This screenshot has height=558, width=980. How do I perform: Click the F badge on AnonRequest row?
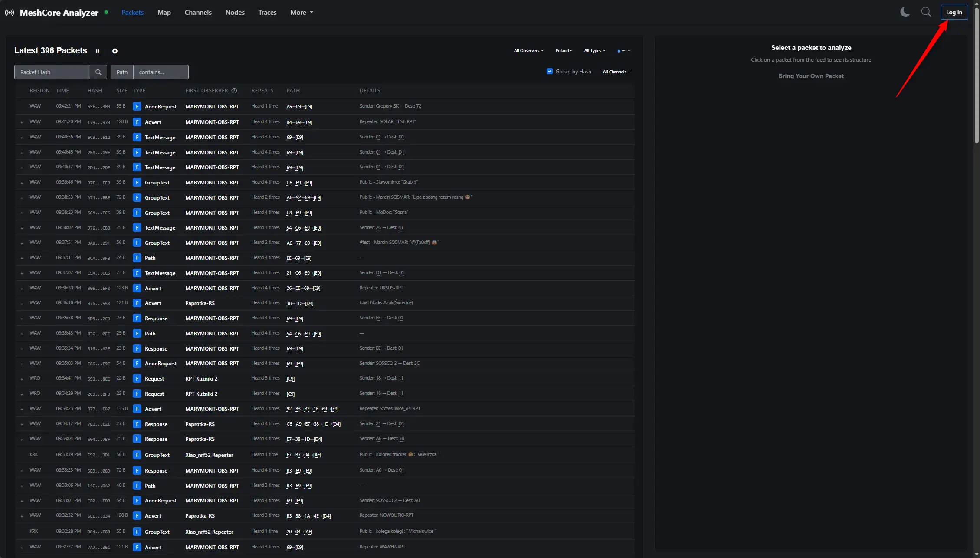pyautogui.click(x=137, y=106)
